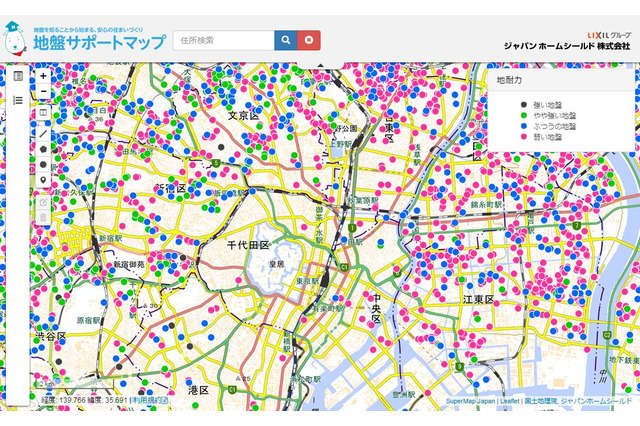The height and width of the screenshot is (426, 640).
Task: Open the map layer panel icon in sidebar
Action: [18, 76]
